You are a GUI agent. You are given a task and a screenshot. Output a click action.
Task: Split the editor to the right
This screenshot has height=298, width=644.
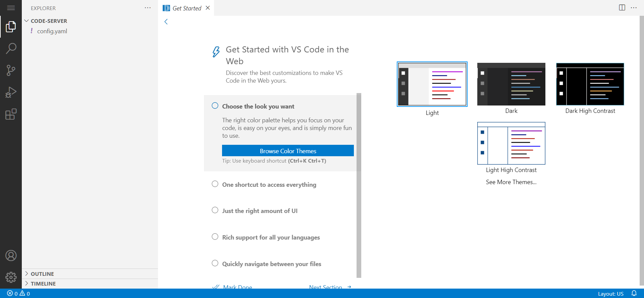[622, 8]
